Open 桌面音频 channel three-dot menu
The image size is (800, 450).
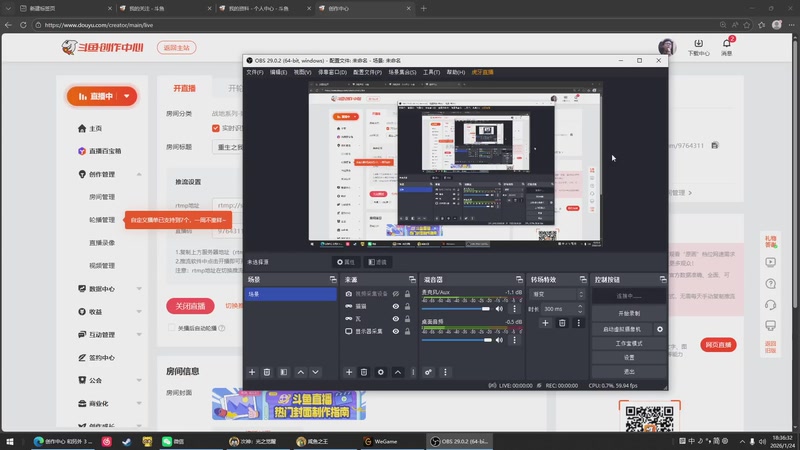pos(514,340)
